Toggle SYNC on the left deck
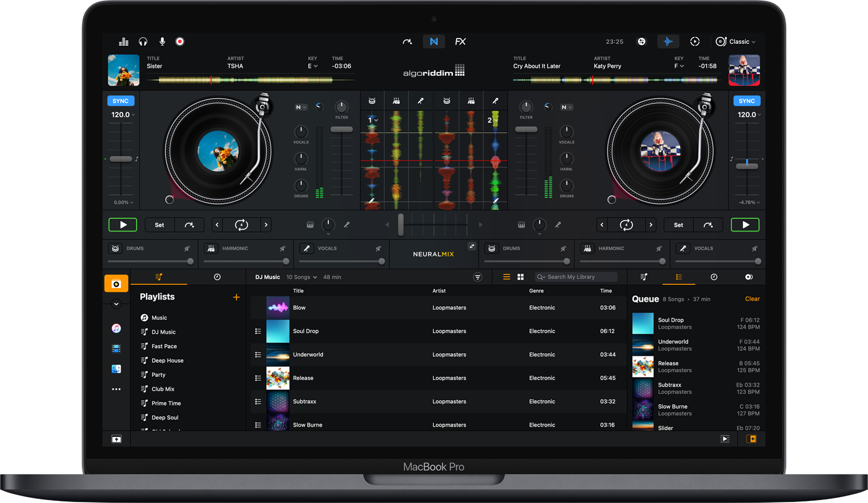The width and height of the screenshot is (868, 503). (121, 101)
